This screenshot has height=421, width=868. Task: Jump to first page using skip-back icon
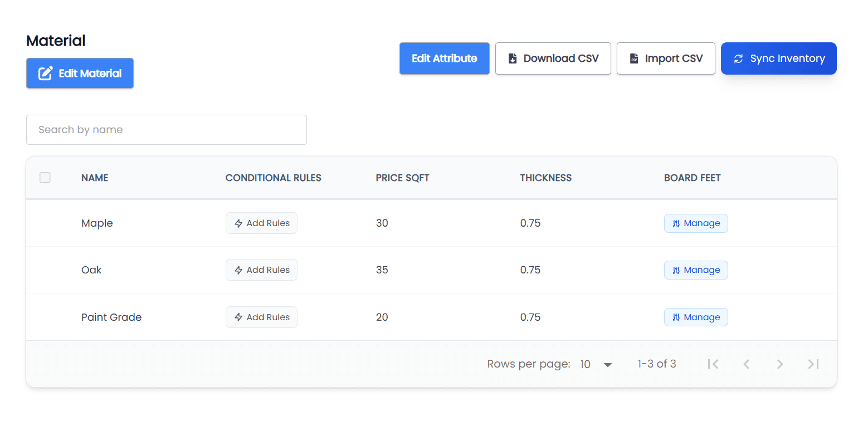click(713, 364)
